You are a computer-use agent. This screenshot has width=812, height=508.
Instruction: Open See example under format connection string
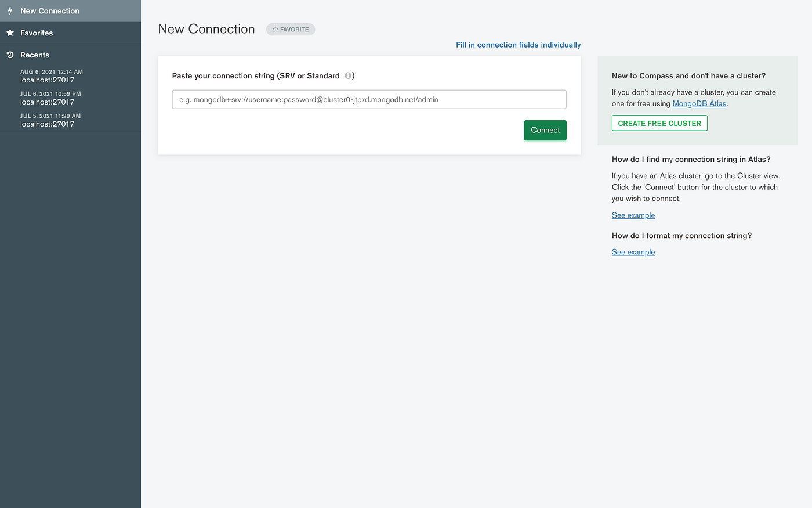[x=633, y=252]
